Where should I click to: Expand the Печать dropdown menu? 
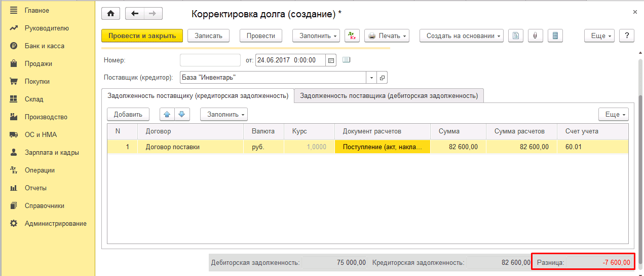click(x=386, y=36)
